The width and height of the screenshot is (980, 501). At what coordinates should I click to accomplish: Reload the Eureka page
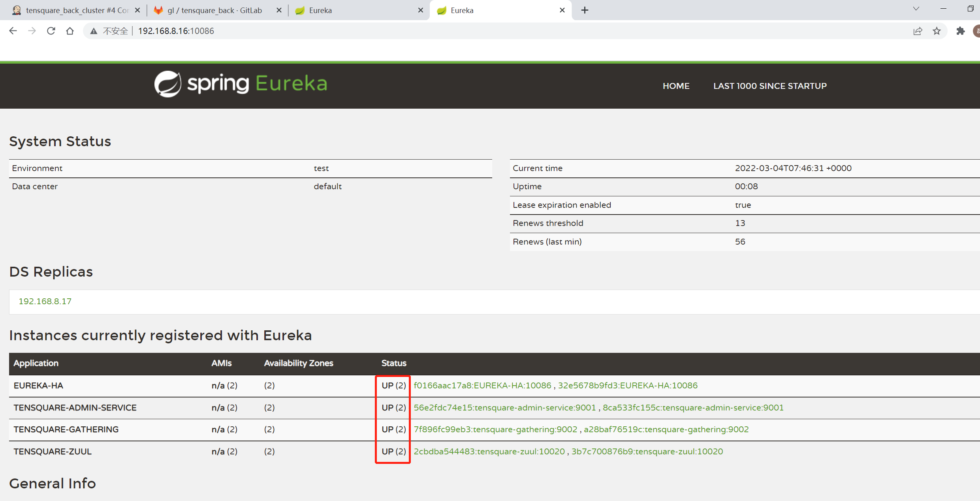pos(51,31)
